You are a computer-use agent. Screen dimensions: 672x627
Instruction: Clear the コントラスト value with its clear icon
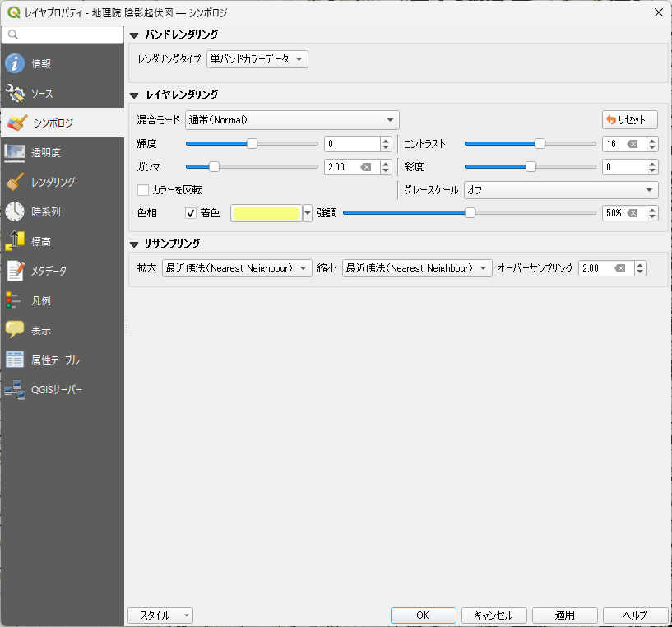tap(633, 144)
